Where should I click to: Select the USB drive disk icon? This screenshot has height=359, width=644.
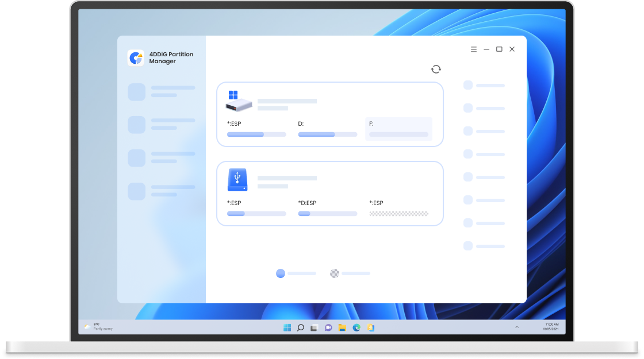[x=237, y=180]
